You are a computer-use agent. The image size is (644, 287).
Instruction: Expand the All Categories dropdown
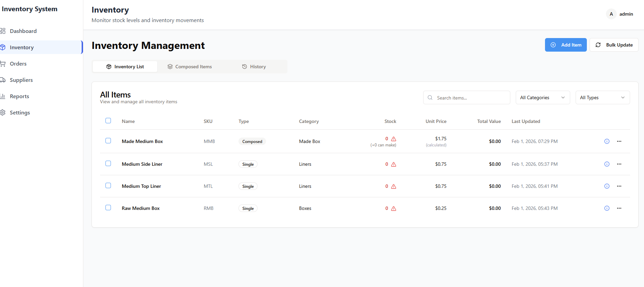pyautogui.click(x=542, y=97)
